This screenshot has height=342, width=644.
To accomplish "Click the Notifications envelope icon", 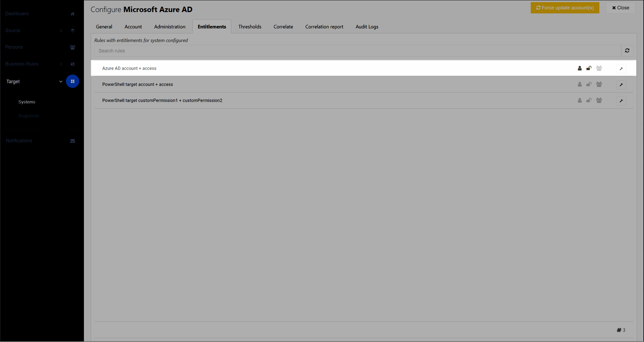I will (72, 141).
